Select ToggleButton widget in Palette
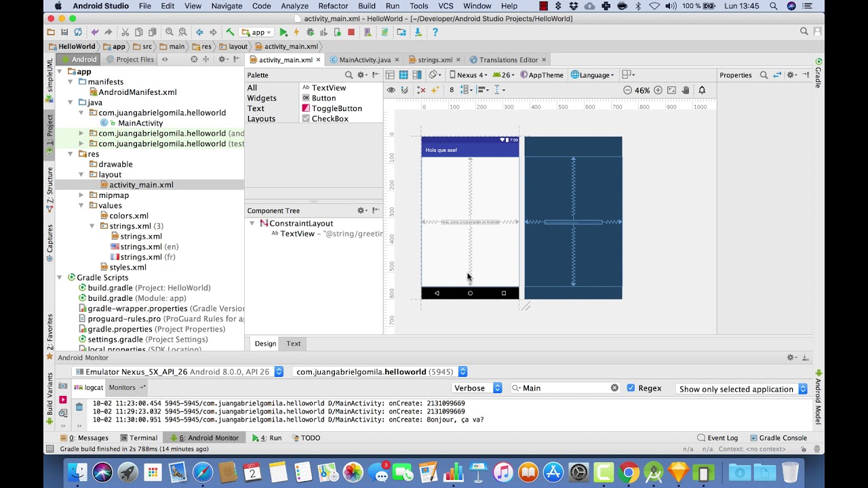This screenshot has width=868, height=488. [332, 108]
